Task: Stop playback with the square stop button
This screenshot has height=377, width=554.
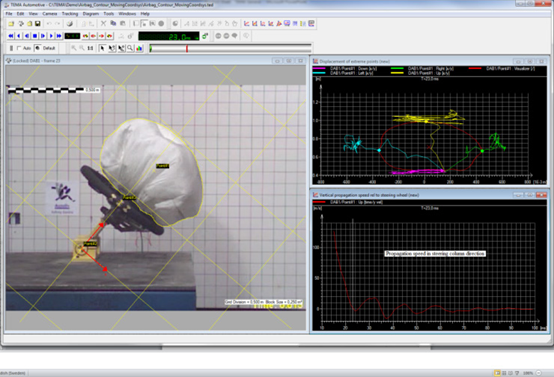Action: point(35,36)
